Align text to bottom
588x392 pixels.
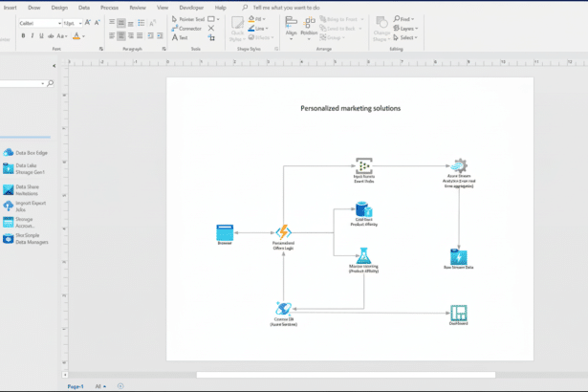[x=130, y=23]
